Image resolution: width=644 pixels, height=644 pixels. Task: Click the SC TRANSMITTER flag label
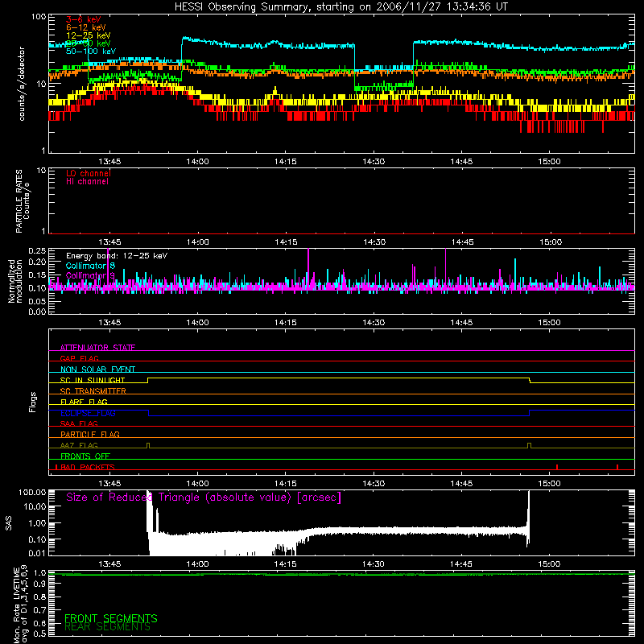click(93, 391)
